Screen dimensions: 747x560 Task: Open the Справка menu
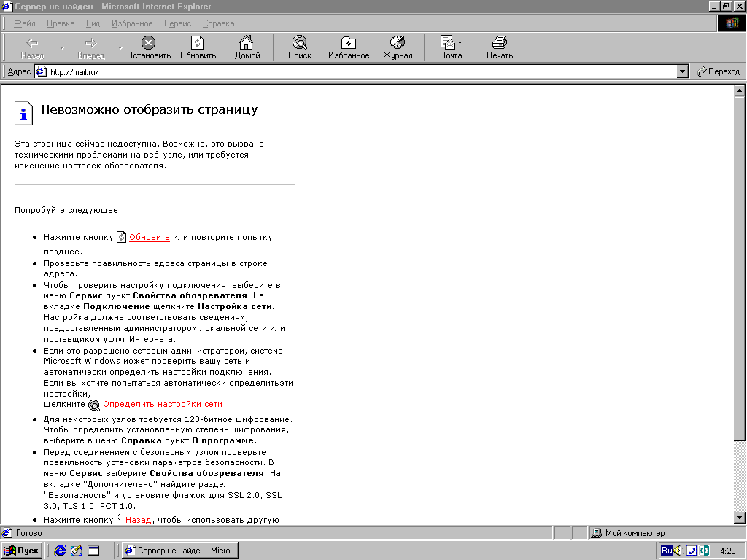point(218,23)
